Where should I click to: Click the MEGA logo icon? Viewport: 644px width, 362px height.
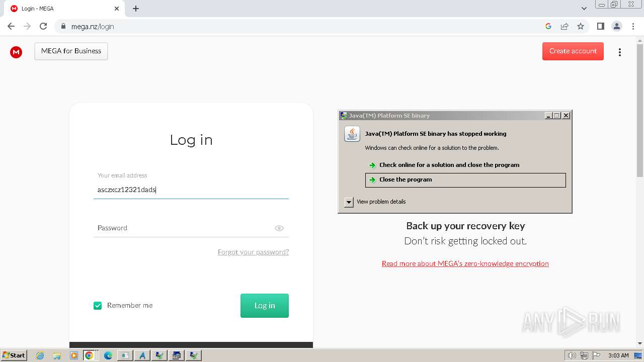tap(16, 52)
